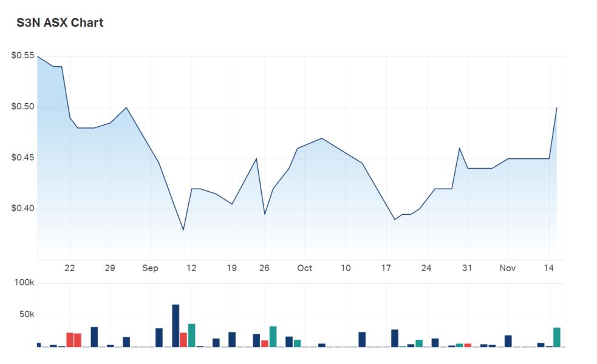Click the "Oct" date axis label
Screen dimensions: 597x364
(x=305, y=268)
